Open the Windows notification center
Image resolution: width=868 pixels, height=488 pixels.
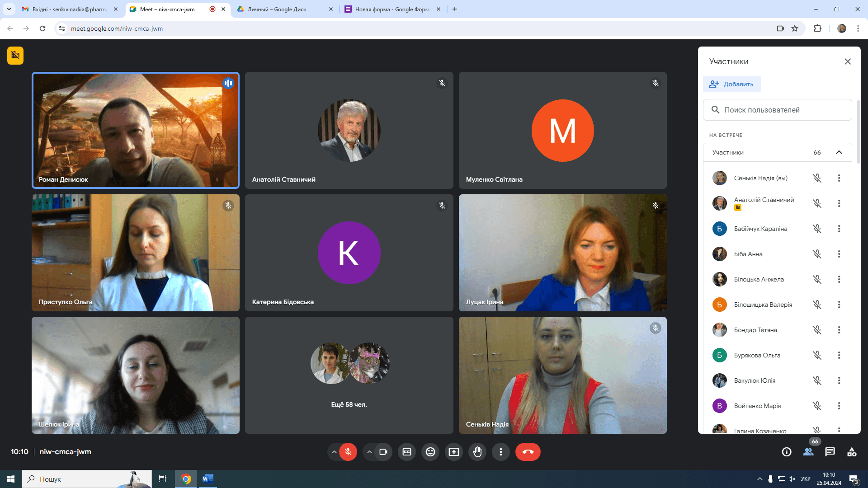coord(854,479)
